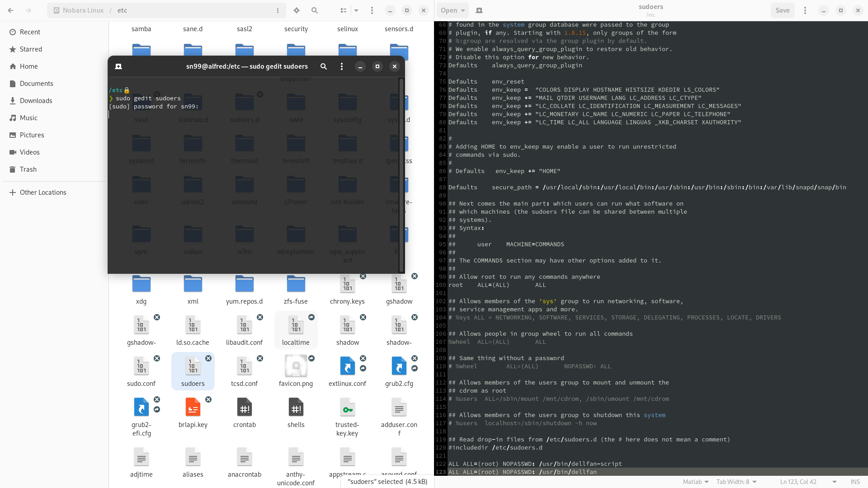Click the terminal search icon

(x=324, y=66)
